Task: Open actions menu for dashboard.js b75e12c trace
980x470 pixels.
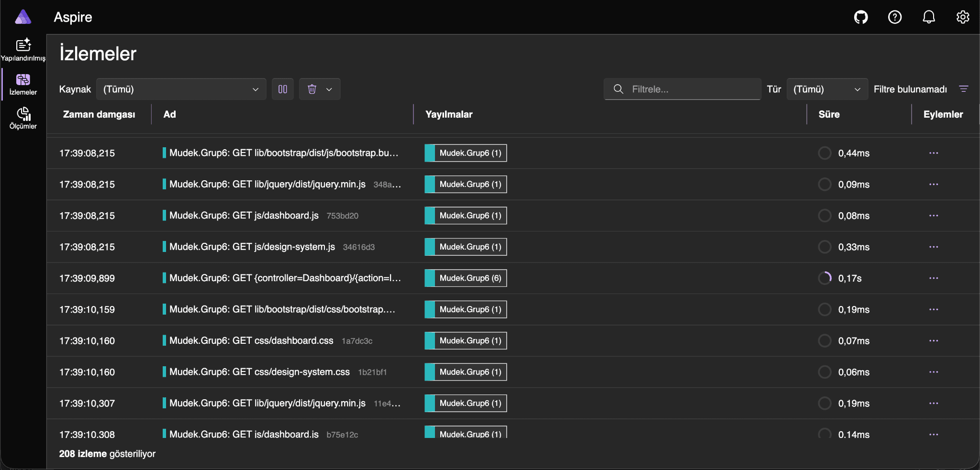Action: coord(934,434)
